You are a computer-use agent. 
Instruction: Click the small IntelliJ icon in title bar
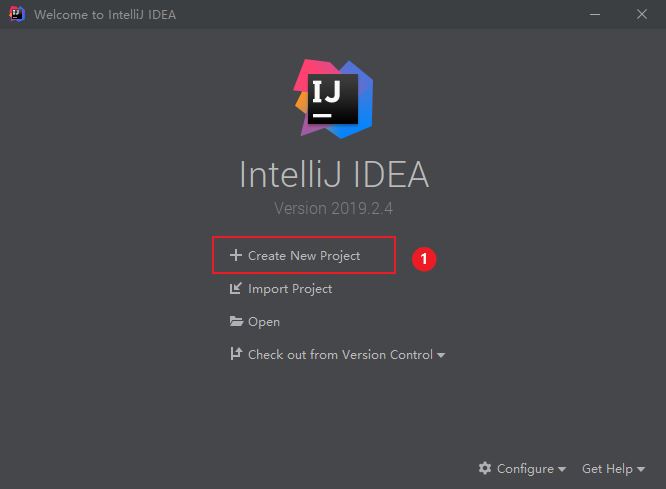coord(17,14)
